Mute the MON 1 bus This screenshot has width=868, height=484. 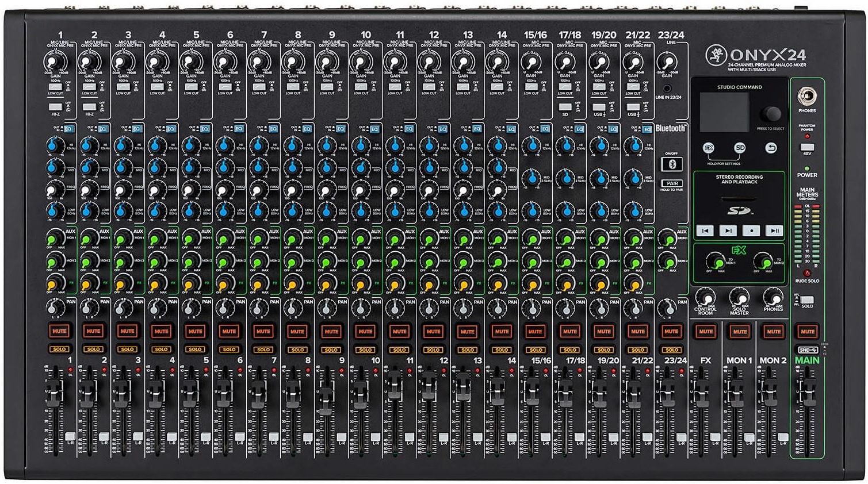coord(739,331)
